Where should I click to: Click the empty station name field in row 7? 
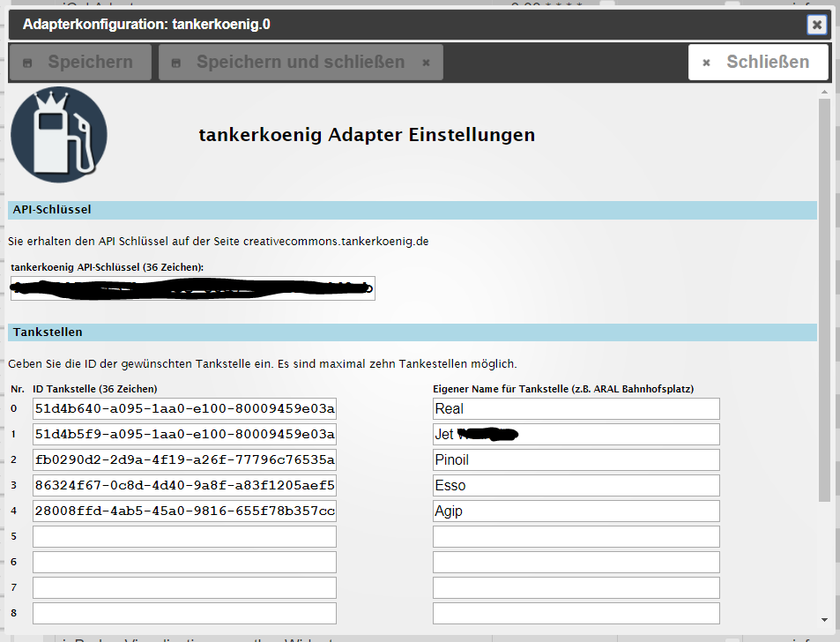point(576,588)
